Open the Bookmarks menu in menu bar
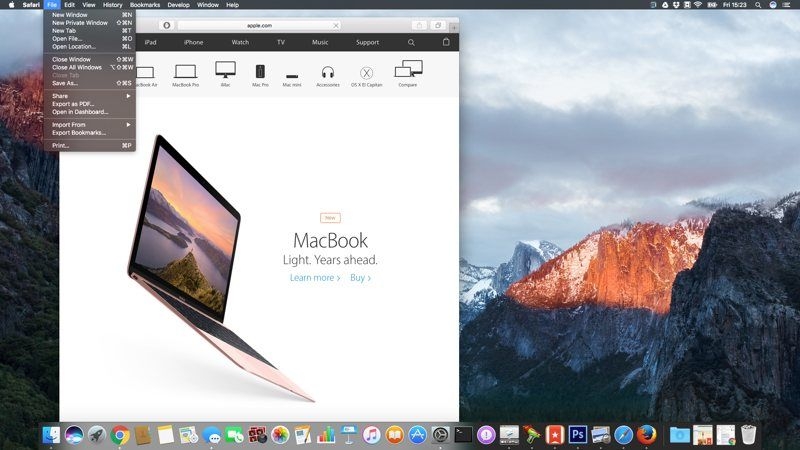This screenshot has width=800, height=450. (x=145, y=5)
